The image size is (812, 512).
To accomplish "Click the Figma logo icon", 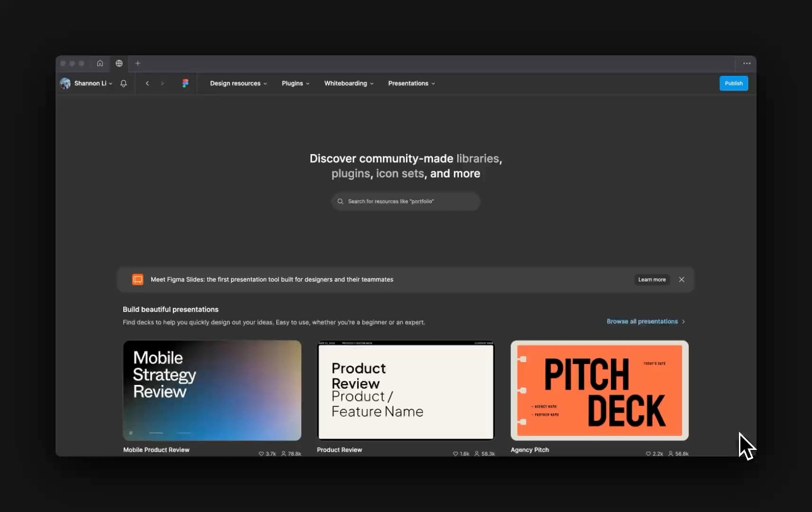I will tap(185, 83).
